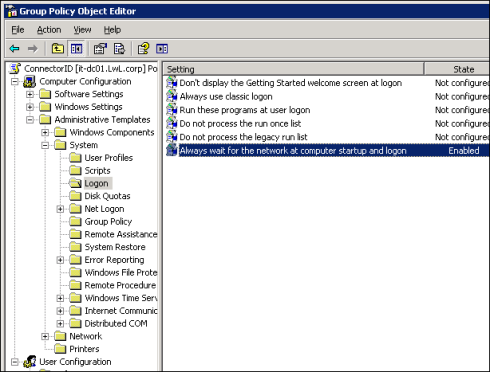The height and width of the screenshot is (372, 490).
Task: Collapse the System node
Action: 45,145
